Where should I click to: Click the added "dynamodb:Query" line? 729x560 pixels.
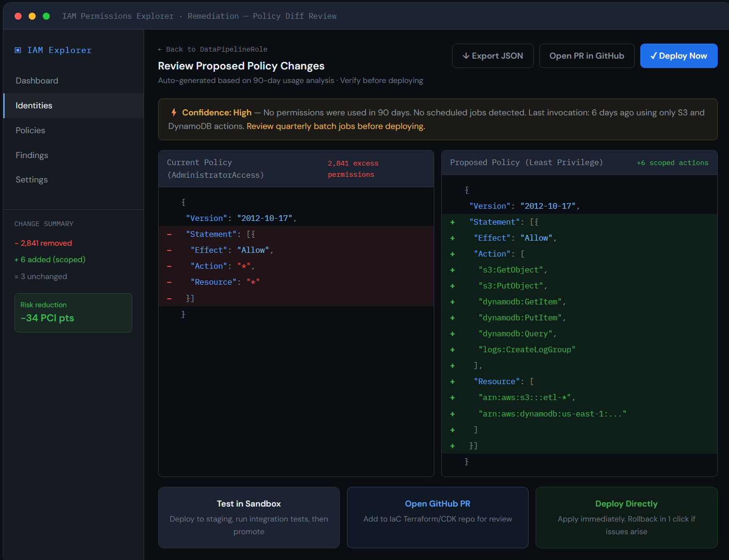579,333
